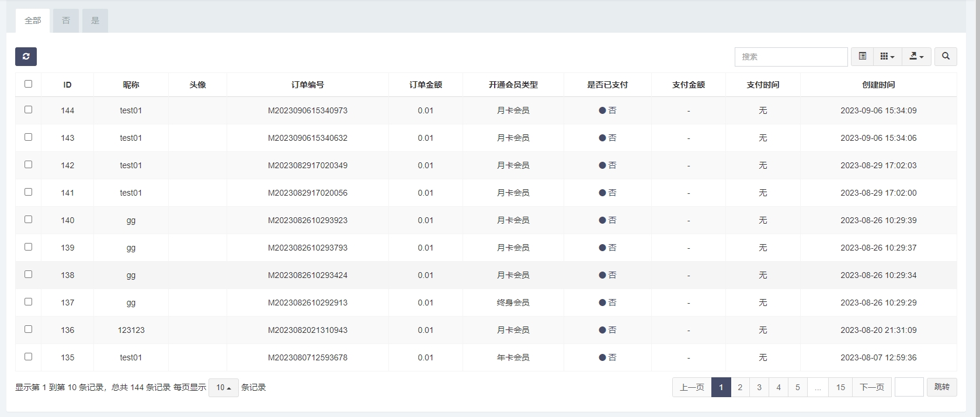Tick the checkbox for order ID 142
The image size is (980, 417).
coord(28,165)
